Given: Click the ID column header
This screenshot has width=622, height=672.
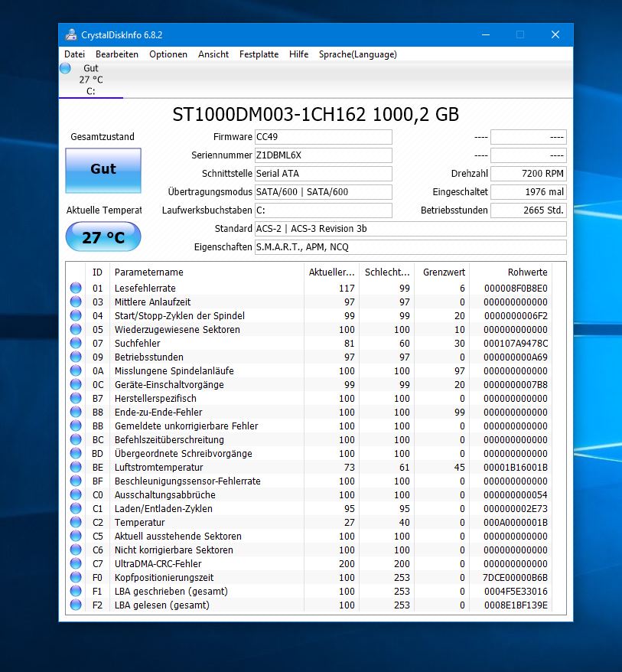Looking at the screenshot, I should [97, 272].
